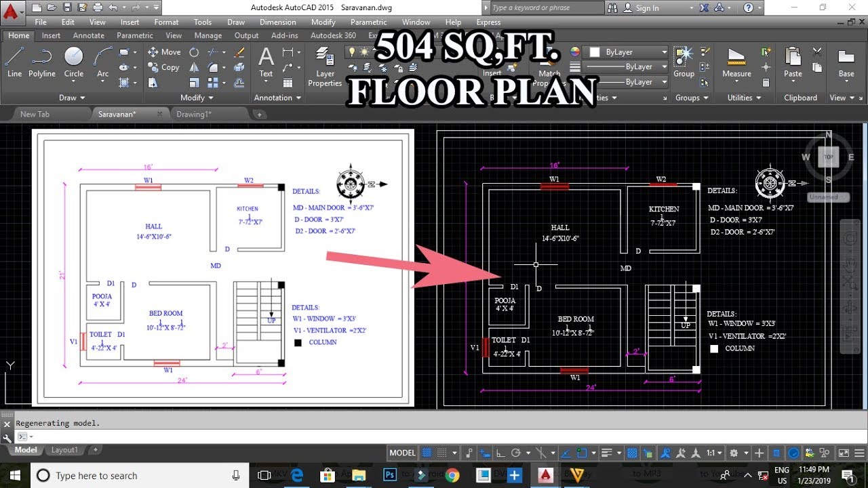This screenshot has width=868, height=488.
Task: Toggle lineweight display in status bar
Action: [x=608, y=453]
